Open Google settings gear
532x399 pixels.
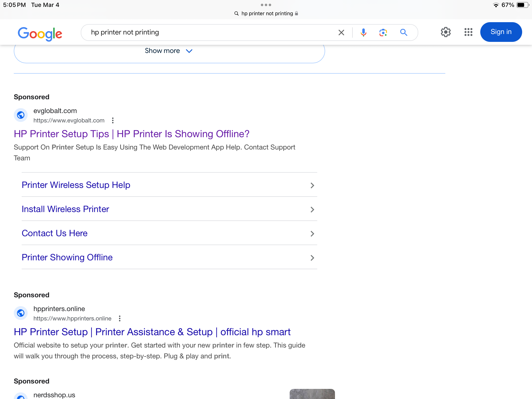[x=446, y=32]
